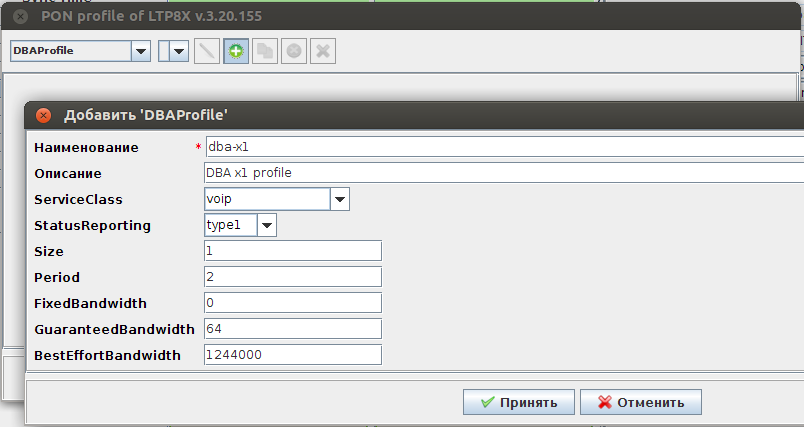Expand the ServiceClass voip dropdown
The height and width of the screenshot is (427, 804).
[340, 199]
